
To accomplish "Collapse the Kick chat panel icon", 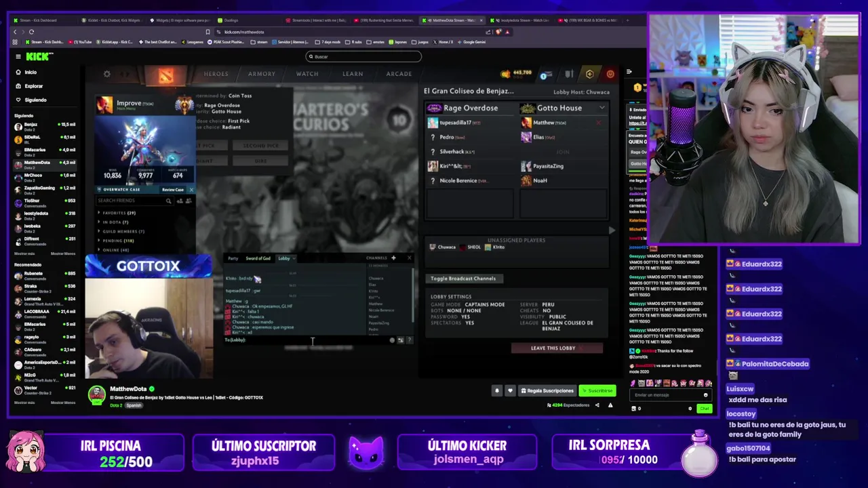I will (629, 72).
